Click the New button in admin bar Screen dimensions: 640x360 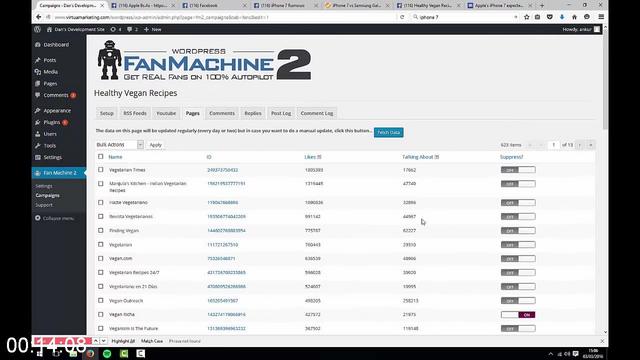(x=153, y=29)
